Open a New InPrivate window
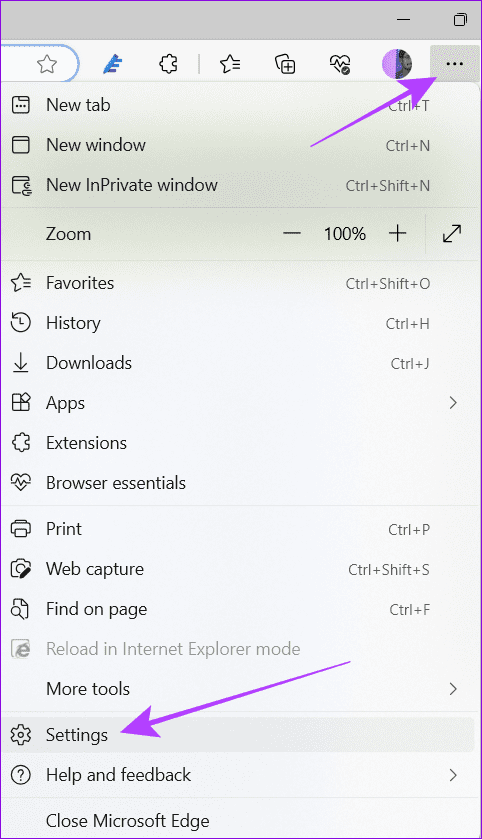The width and height of the screenshot is (482, 840). 239,185
